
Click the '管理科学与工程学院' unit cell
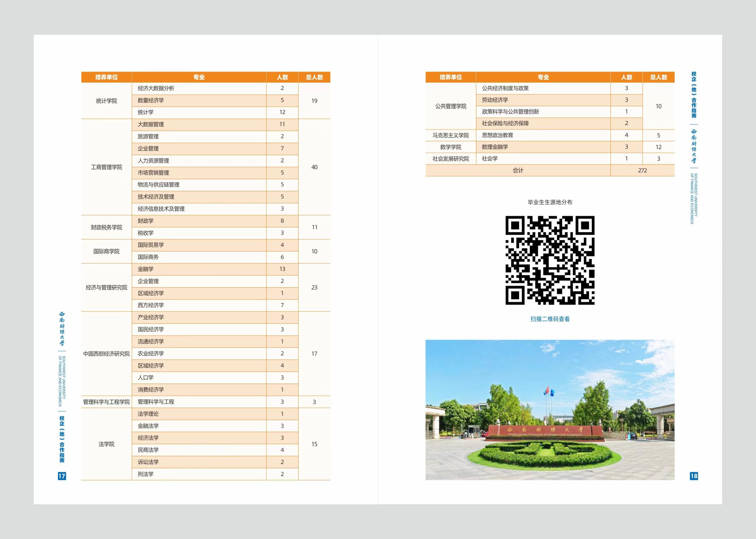[x=106, y=402]
